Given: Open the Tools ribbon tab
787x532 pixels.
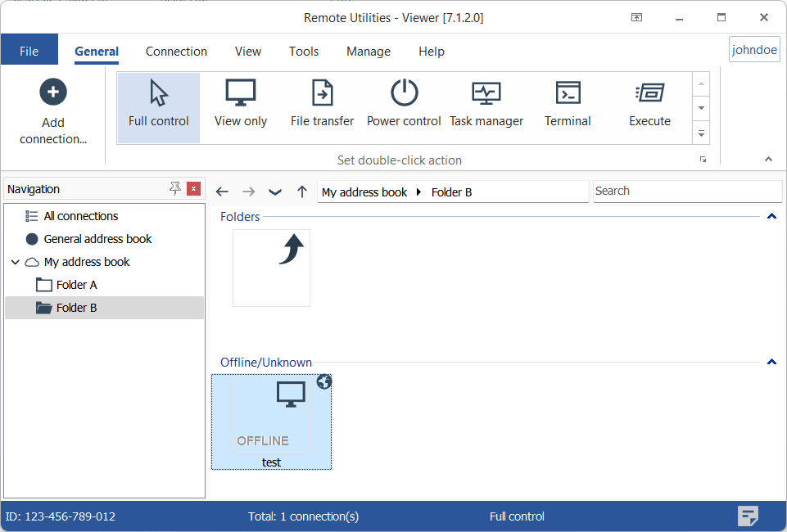Looking at the screenshot, I should coord(303,52).
